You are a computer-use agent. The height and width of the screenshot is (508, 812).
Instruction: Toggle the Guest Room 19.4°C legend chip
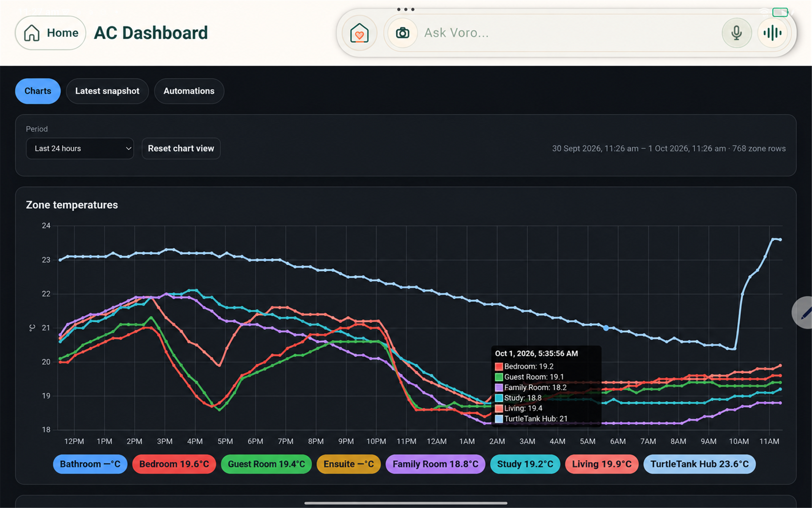click(266, 464)
